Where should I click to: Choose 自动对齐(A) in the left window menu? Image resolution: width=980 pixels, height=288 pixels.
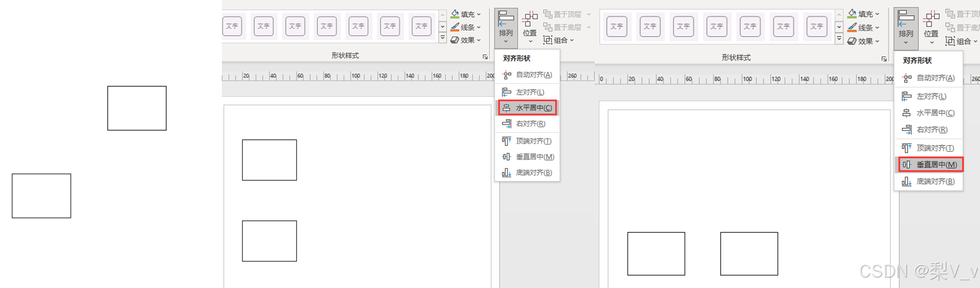527,75
